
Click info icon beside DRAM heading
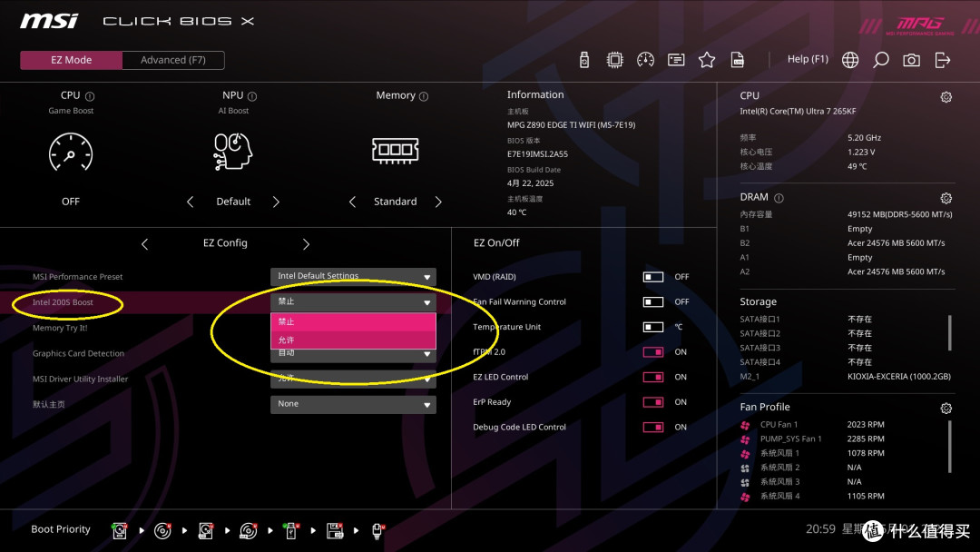[x=779, y=198]
